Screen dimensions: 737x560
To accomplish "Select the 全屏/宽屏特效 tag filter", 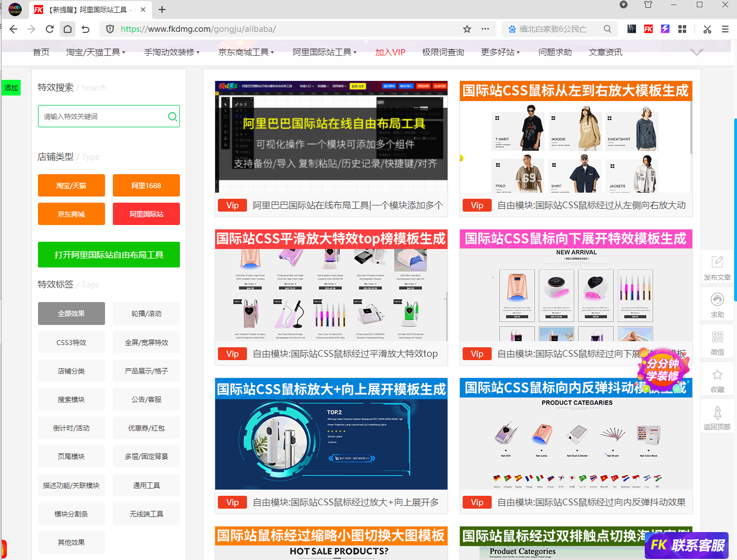I will (146, 342).
